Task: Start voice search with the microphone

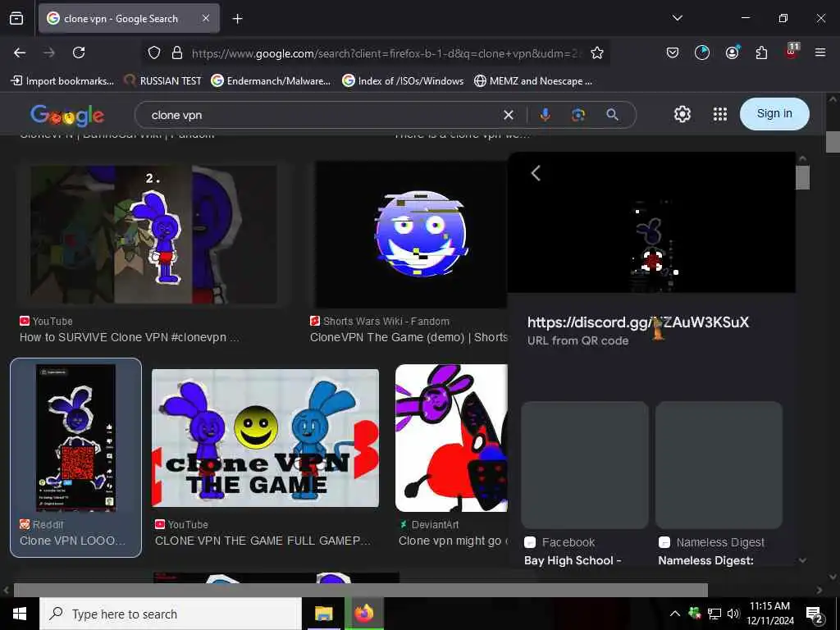Action: (545, 115)
